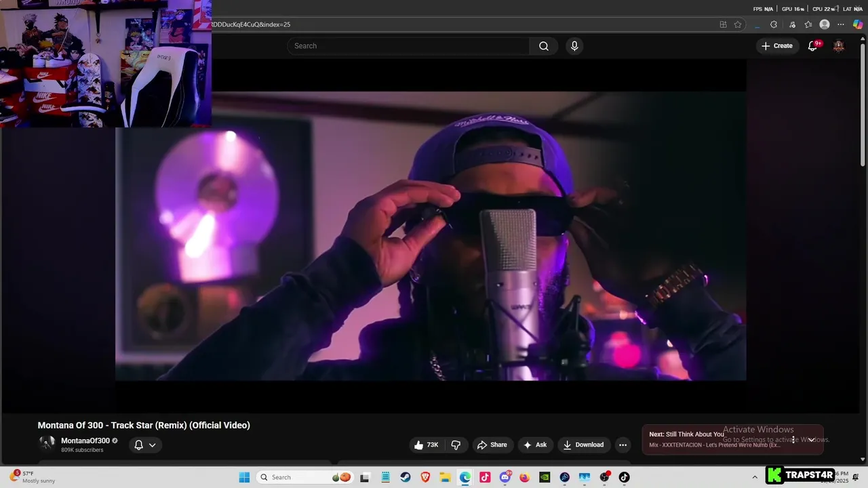This screenshot has width=868, height=488.
Task: Click the YouTube search magnifier button
Action: (x=544, y=46)
